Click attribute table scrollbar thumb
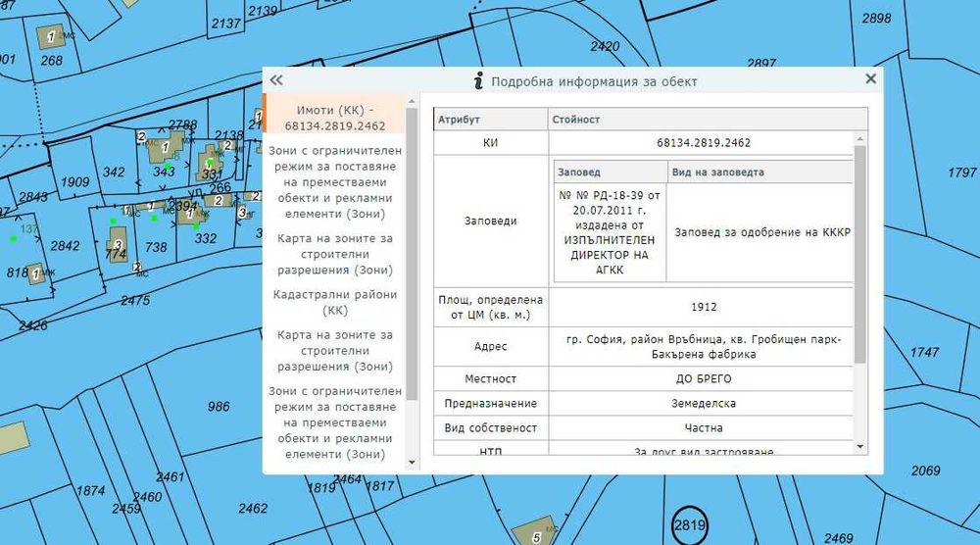Viewport: 980px width, 545px height. [x=860, y=254]
